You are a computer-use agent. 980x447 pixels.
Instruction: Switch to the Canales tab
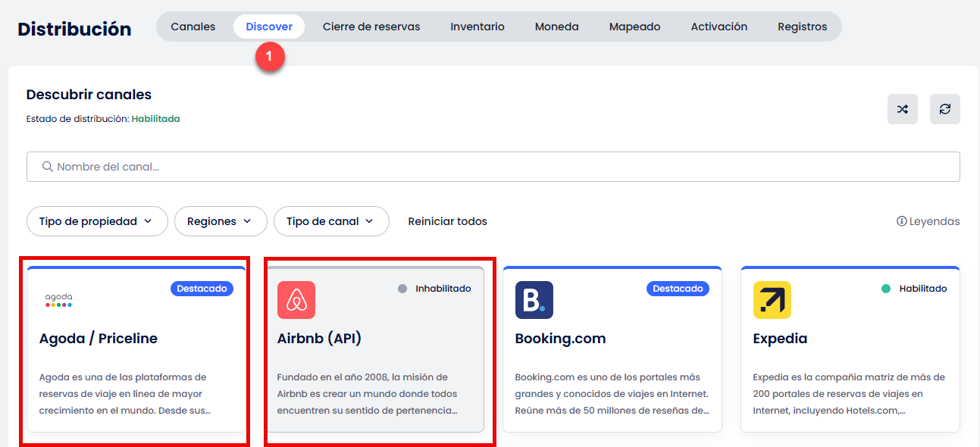tap(193, 27)
